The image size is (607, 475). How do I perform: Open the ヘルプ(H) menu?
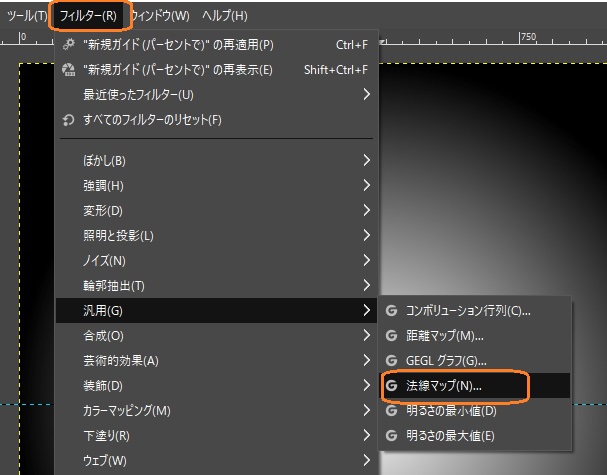click(x=224, y=16)
